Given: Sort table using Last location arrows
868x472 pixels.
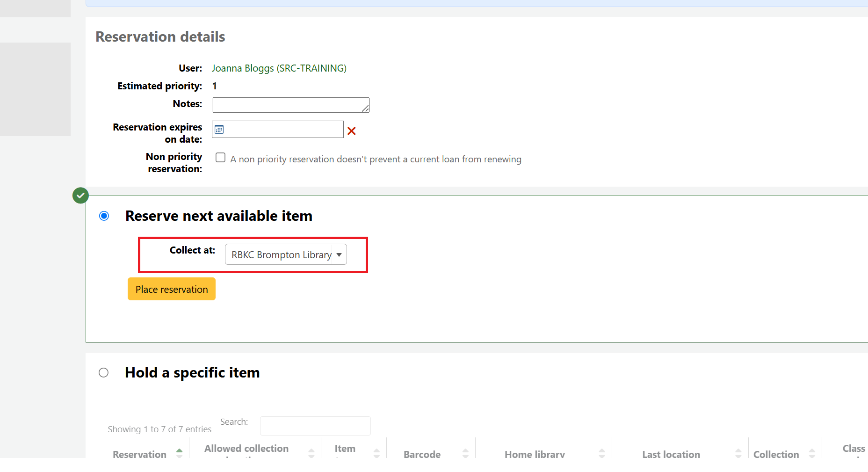Looking at the screenshot, I should (x=738, y=453).
